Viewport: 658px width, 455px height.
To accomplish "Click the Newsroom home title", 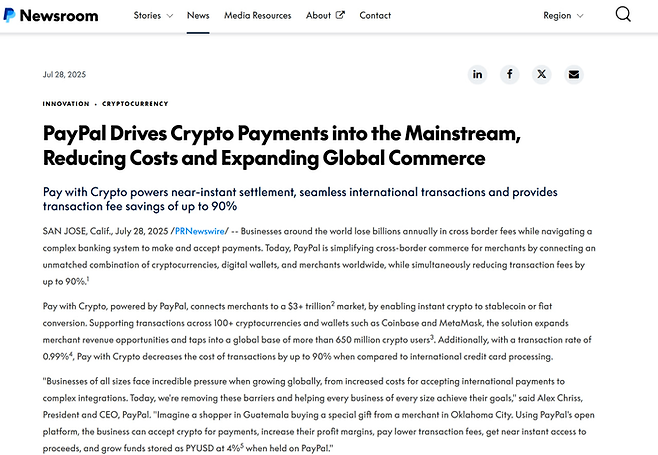I will coord(59,16).
